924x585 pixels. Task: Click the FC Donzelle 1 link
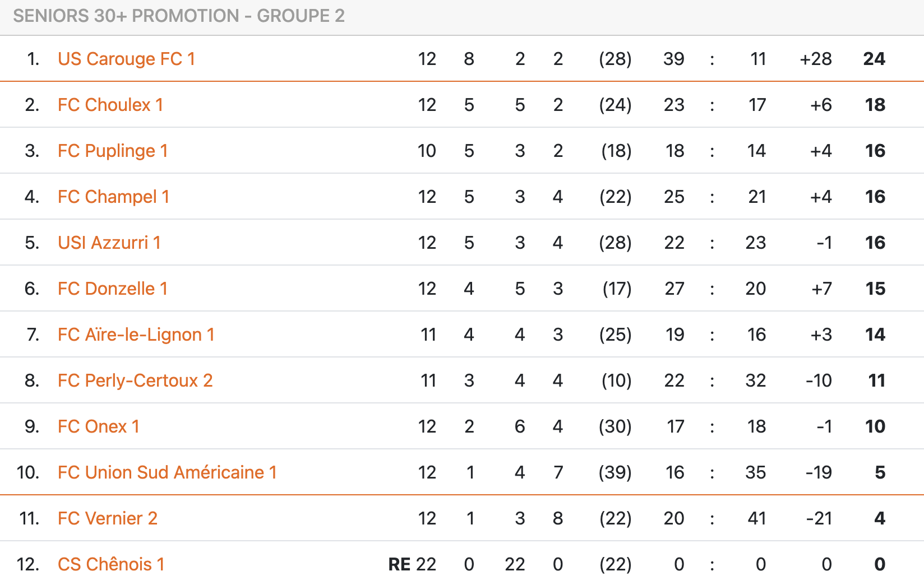coord(113,289)
